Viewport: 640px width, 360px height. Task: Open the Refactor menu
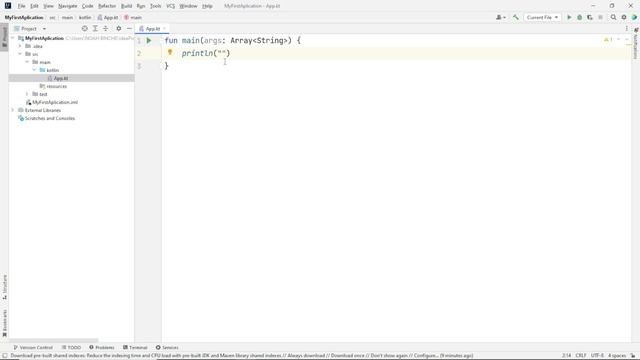coord(107,6)
